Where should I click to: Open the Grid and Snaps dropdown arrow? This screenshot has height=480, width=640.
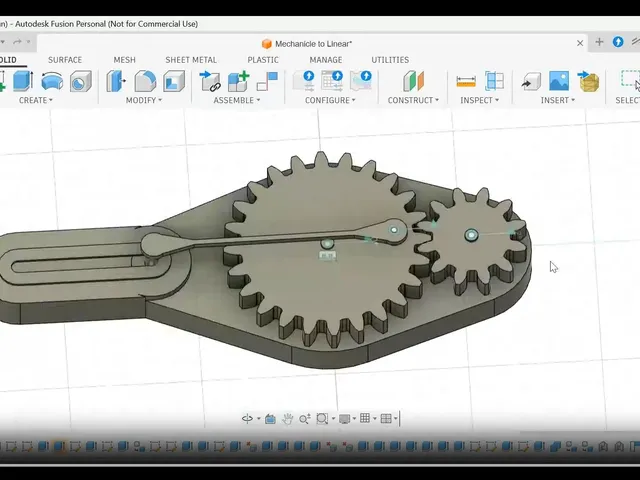point(374,419)
